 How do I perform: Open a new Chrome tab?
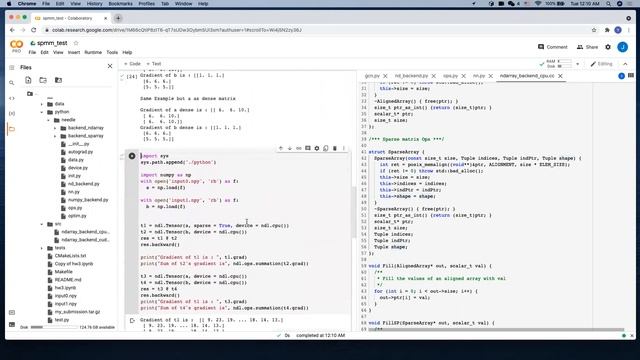point(118,18)
